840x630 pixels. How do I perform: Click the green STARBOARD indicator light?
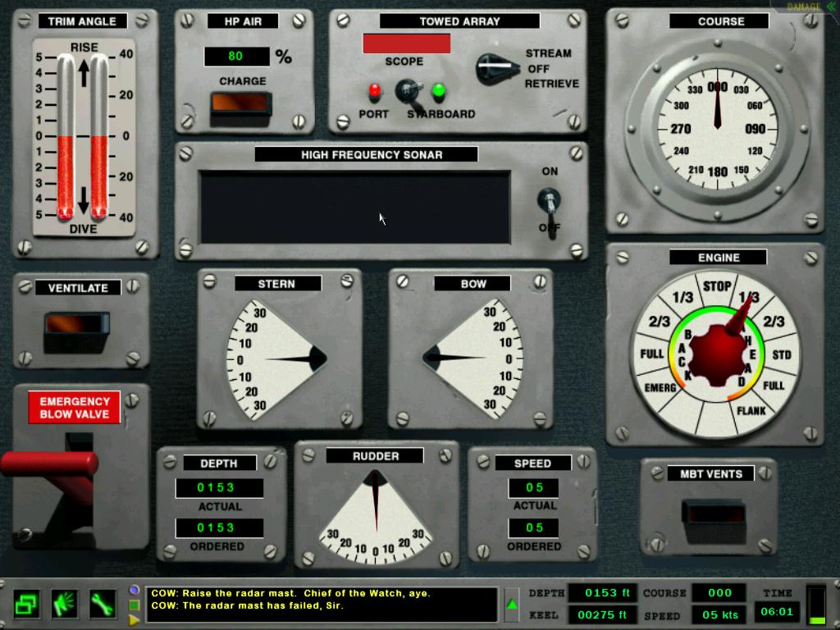tap(439, 91)
